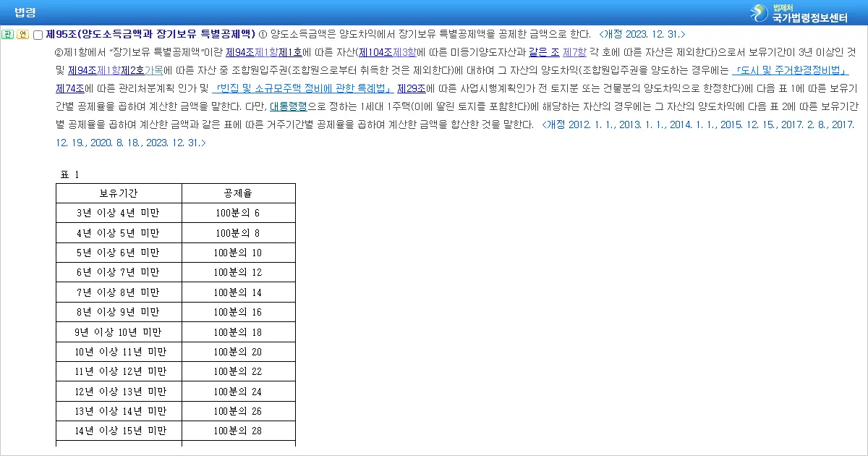Tick the checkbox beside 제95조

[38, 35]
